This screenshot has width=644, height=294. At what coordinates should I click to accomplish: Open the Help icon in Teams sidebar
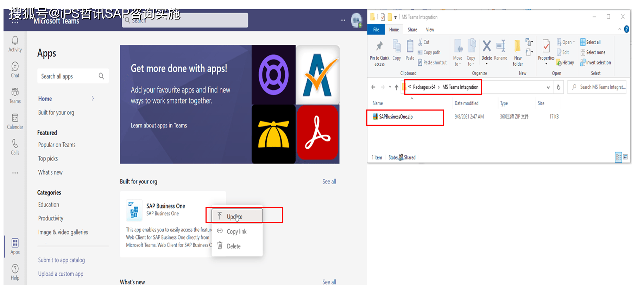tap(15, 269)
